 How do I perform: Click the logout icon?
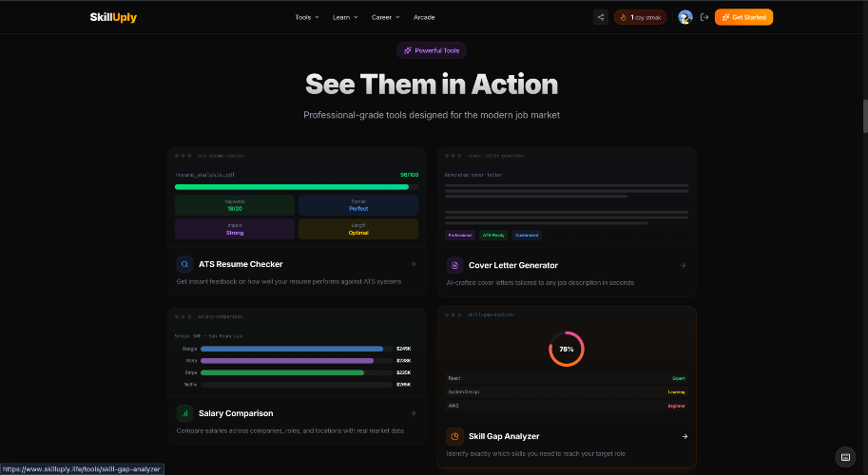(704, 17)
